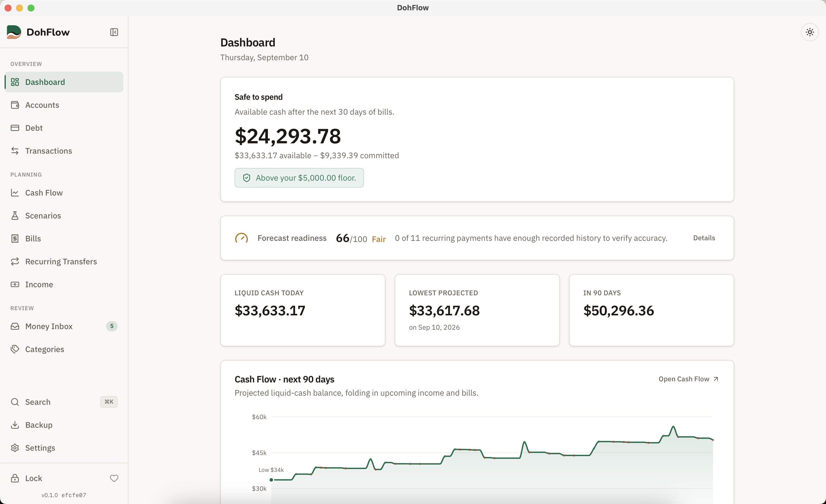Open the Dashboard sidebar item
Image resolution: width=826 pixels, height=504 pixels.
(x=64, y=82)
